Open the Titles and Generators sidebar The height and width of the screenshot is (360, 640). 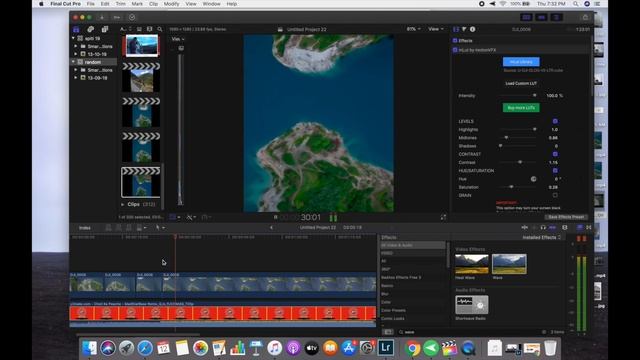click(105, 29)
